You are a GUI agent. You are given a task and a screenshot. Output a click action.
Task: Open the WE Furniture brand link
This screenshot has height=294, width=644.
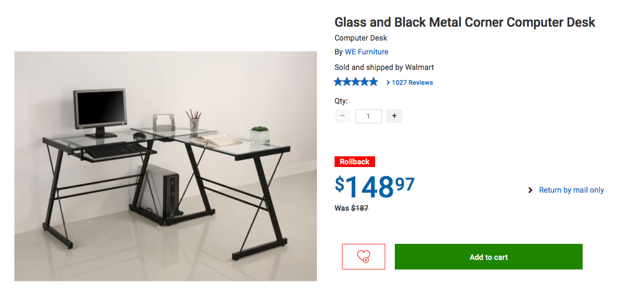point(367,52)
